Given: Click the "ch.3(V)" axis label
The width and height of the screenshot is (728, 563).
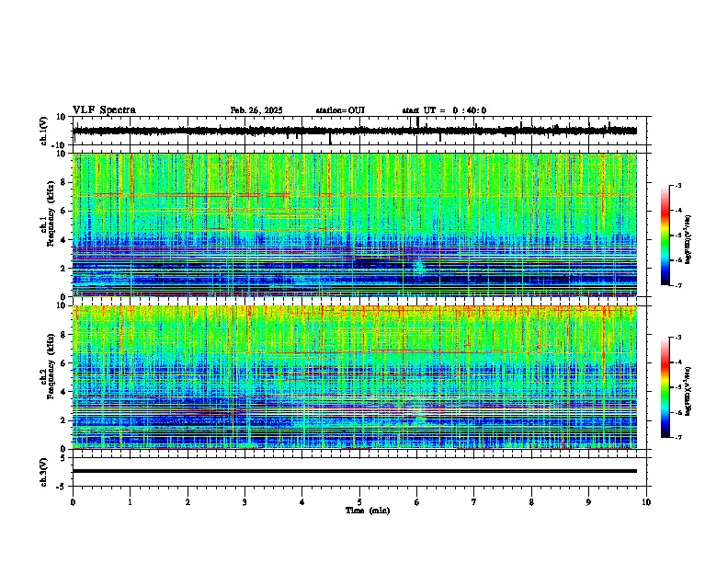Looking at the screenshot, I should point(43,472).
